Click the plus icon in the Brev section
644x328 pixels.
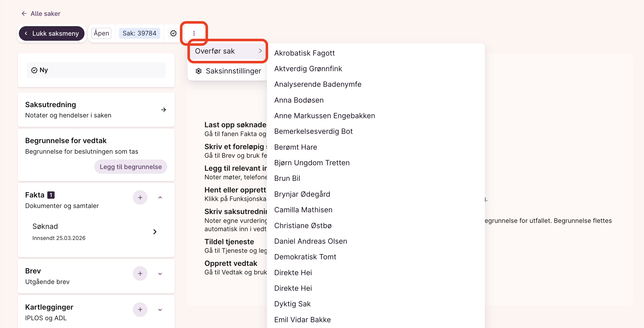point(140,273)
